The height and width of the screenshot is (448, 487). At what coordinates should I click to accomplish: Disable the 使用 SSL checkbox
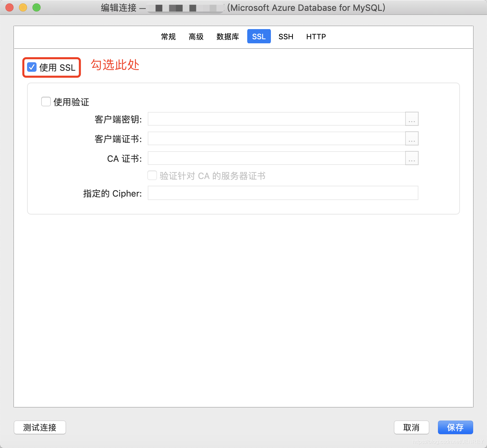point(31,67)
